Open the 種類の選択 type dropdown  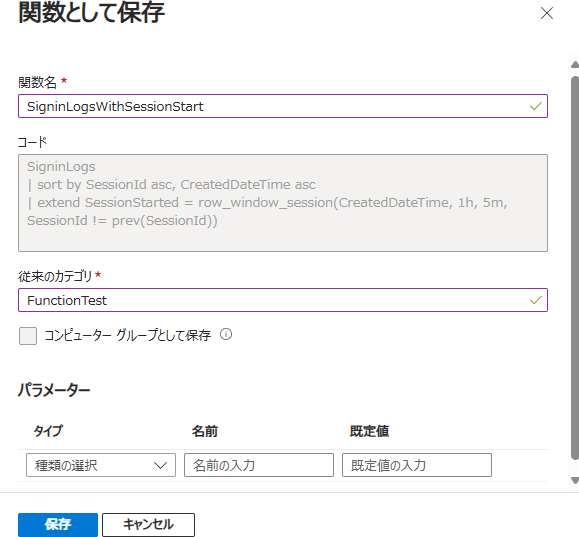pos(101,465)
